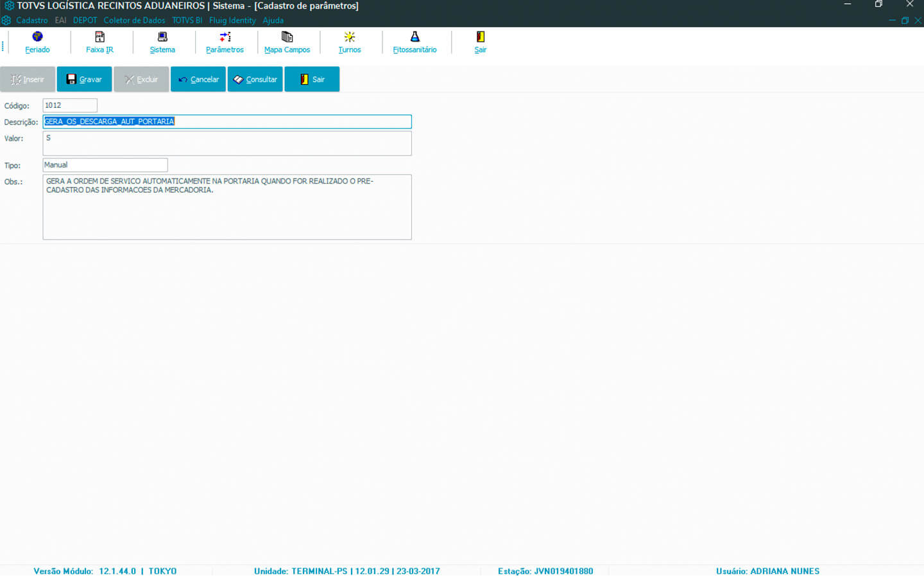Open the DEPOT menu

[x=85, y=21]
